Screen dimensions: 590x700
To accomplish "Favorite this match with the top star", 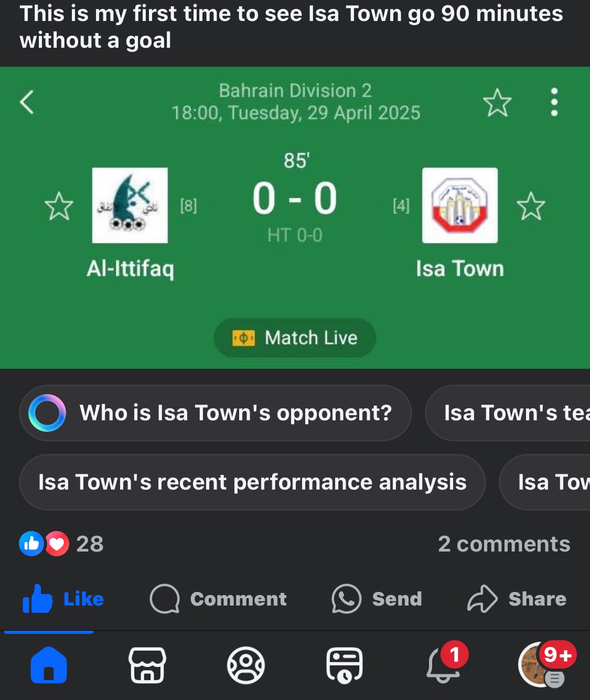I will tap(497, 102).
